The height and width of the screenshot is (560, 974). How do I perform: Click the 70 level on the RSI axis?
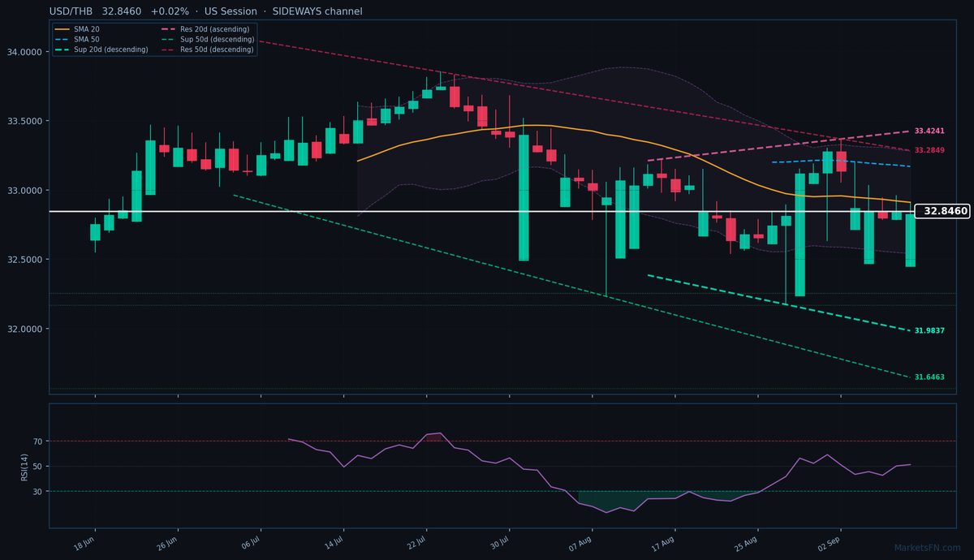37,442
